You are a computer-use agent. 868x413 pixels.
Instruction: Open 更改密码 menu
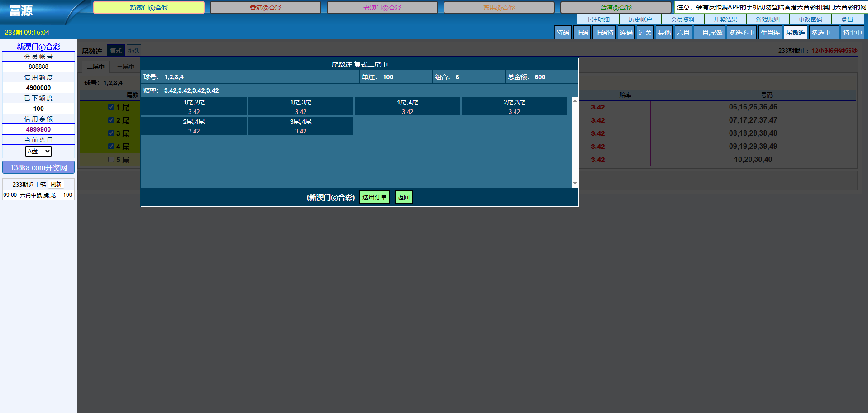[x=811, y=19]
